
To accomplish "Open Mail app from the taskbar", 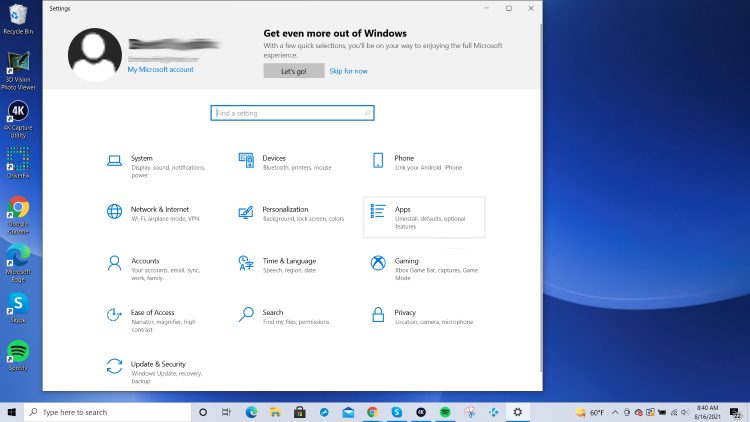I will click(348, 412).
